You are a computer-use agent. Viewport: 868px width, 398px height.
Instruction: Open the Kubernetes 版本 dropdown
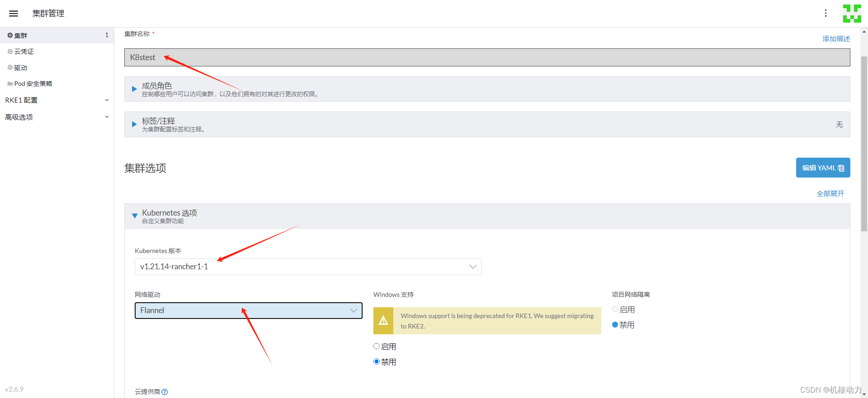click(x=308, y=267)
